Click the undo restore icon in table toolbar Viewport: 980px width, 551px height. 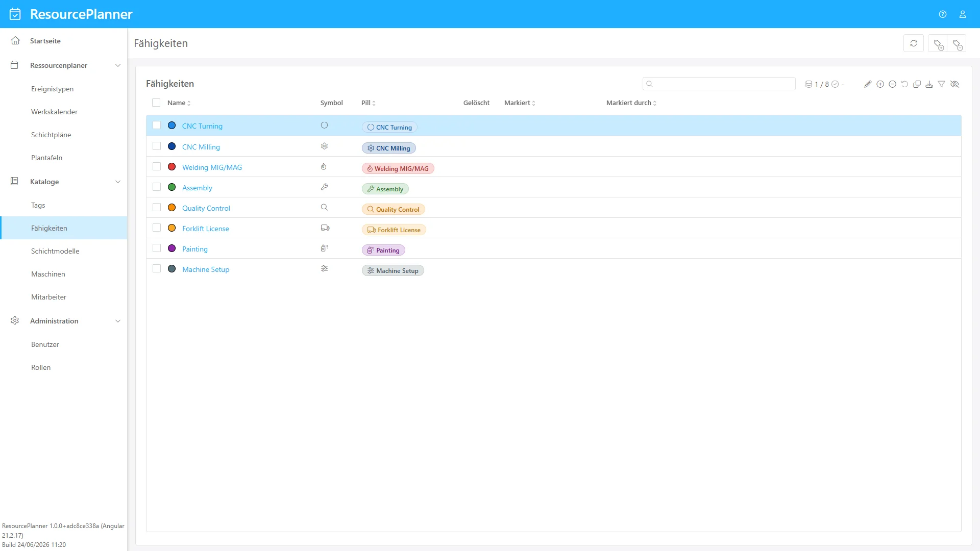pyautogui.click(x=904, y=84)
